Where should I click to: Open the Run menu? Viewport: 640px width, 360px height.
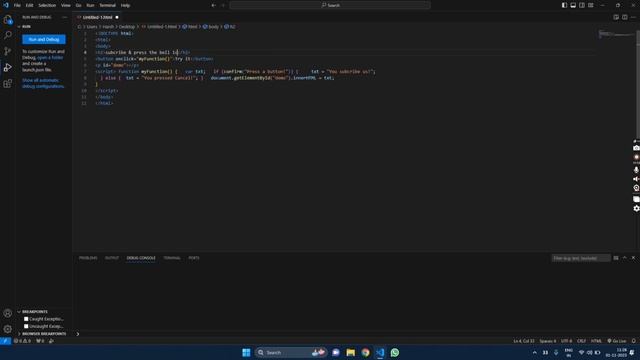pyautogui.click(x=90, y=5)
